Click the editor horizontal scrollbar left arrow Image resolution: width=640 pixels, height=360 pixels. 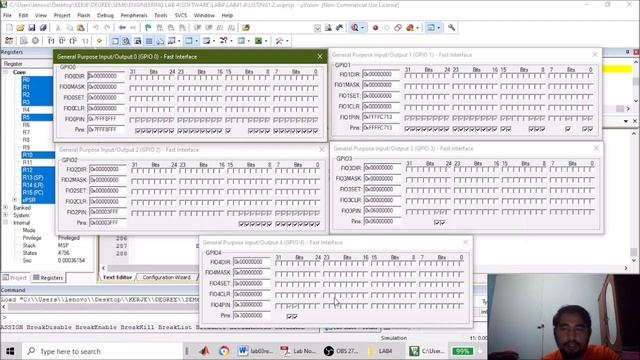[104, 268]
